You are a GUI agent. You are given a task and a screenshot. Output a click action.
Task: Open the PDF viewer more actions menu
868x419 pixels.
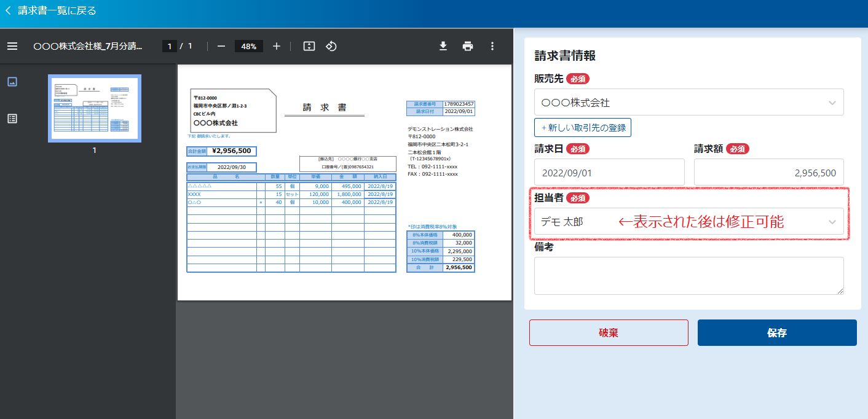coord(492,46)
